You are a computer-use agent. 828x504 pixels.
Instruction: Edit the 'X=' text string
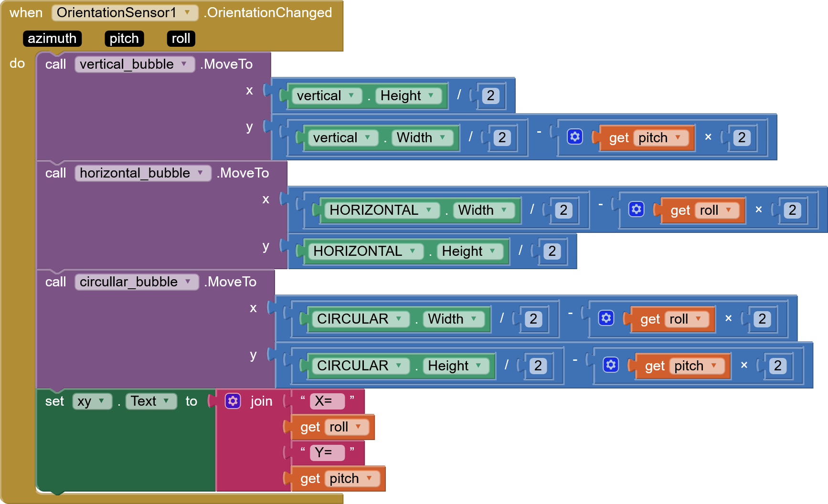click(x=327, y=401)
